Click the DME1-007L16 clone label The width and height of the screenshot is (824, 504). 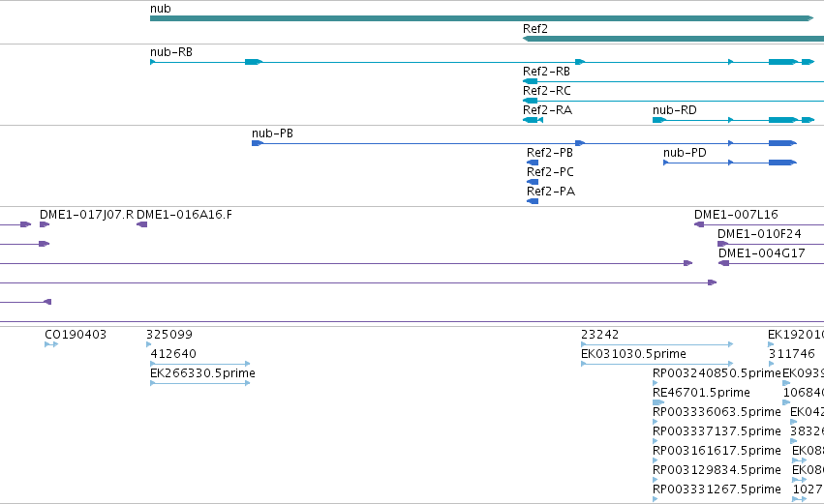pyautogui.click(x=736, y=215)
